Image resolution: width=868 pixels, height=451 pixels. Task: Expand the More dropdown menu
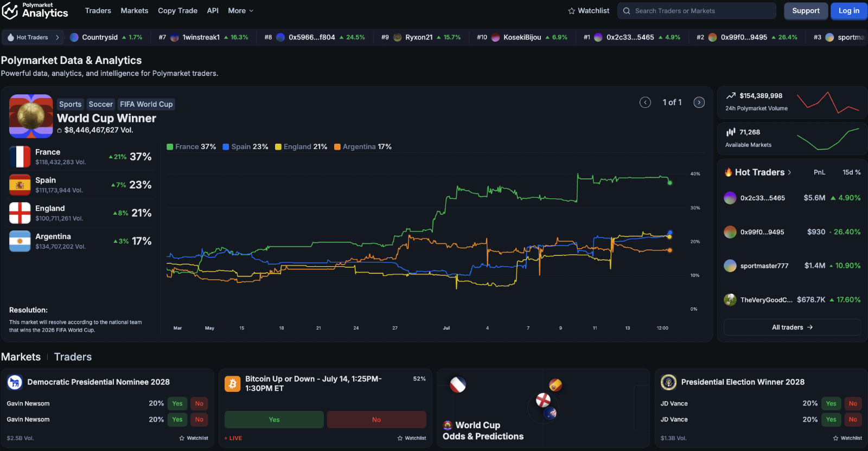point(240,11)
